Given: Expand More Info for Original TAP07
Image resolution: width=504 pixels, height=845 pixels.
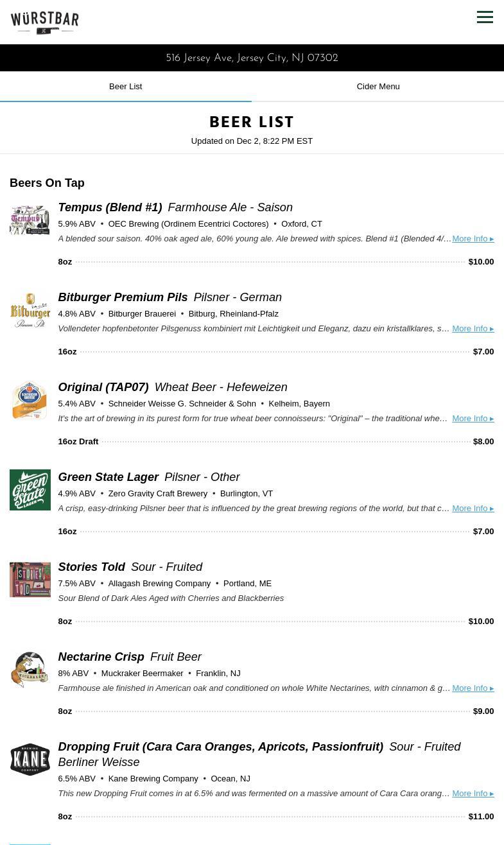Looking at the screenshot, I should pos(473,419).
